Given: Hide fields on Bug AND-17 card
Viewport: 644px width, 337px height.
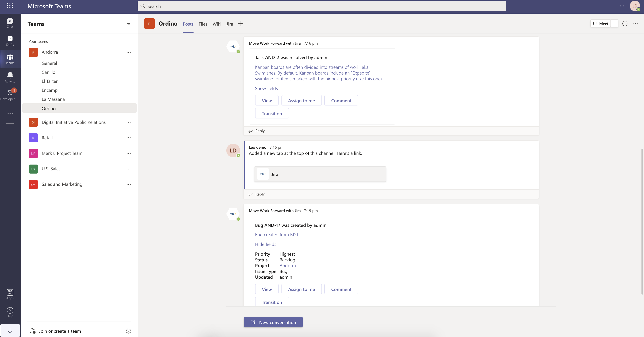Looking at the screenshot, I should pos(265,244).
